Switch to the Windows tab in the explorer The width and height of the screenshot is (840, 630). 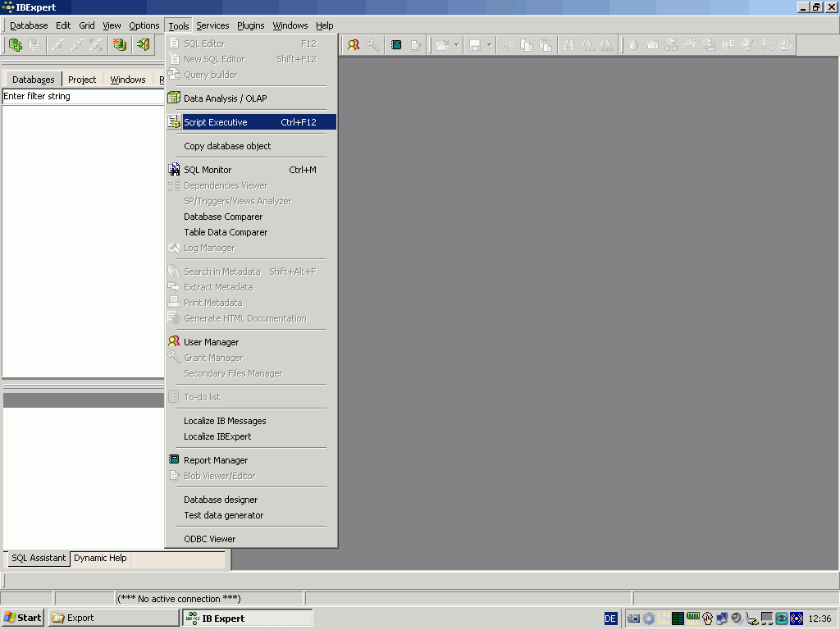pyautogui.click(x=127, y=80)
